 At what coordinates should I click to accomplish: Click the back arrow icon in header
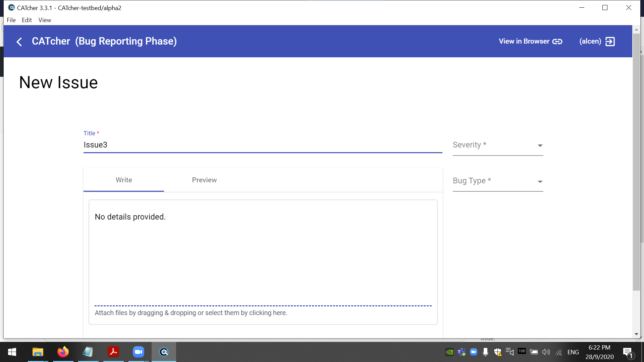pos(19,42)
